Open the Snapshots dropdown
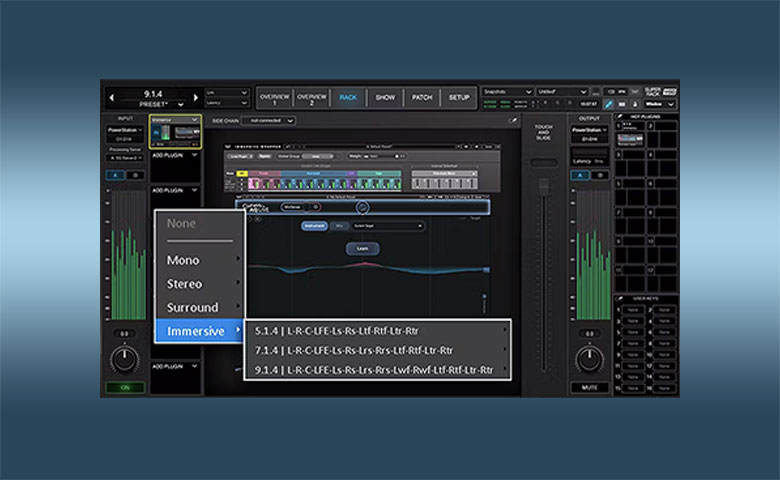 click(507, 92)
